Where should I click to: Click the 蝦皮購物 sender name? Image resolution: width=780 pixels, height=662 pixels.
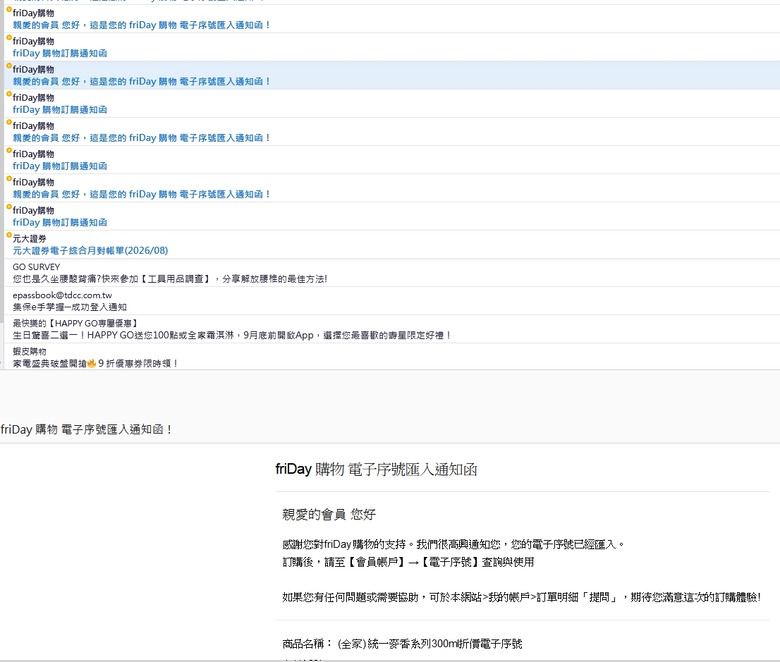(x=29, y=351)
